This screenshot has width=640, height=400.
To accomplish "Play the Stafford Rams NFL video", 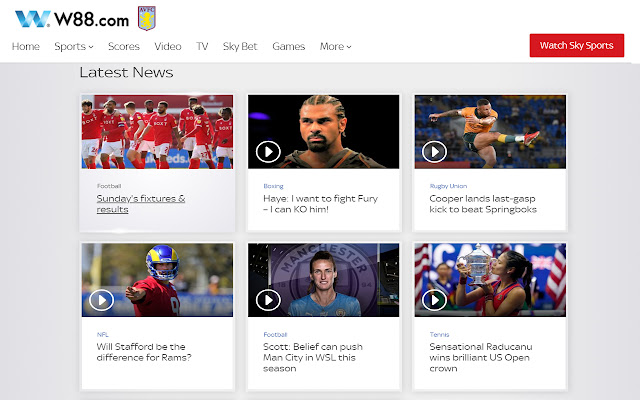I will click(102, 300).
